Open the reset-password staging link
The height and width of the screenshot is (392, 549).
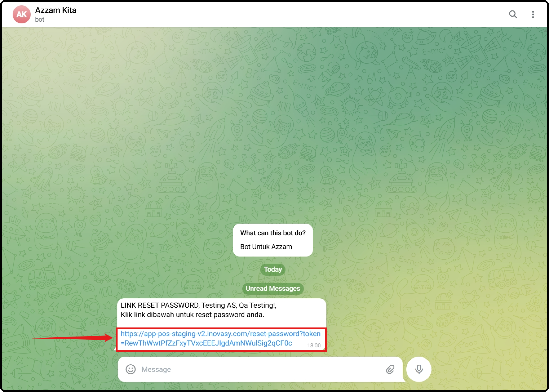coord(220,334)
